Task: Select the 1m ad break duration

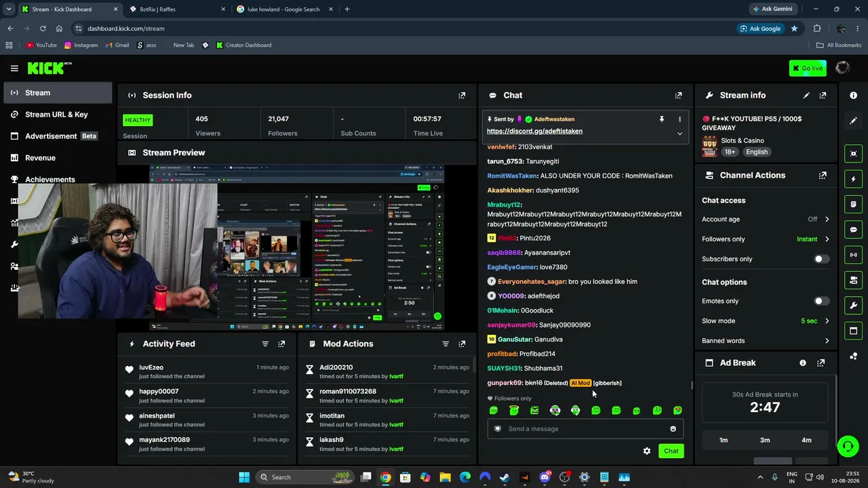Action: [724, 441]
